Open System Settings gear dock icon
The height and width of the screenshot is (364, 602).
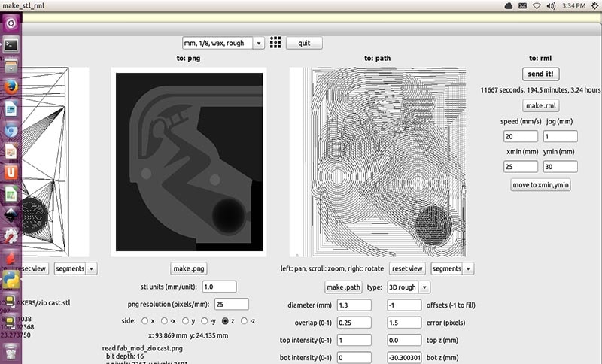(11, 237)
